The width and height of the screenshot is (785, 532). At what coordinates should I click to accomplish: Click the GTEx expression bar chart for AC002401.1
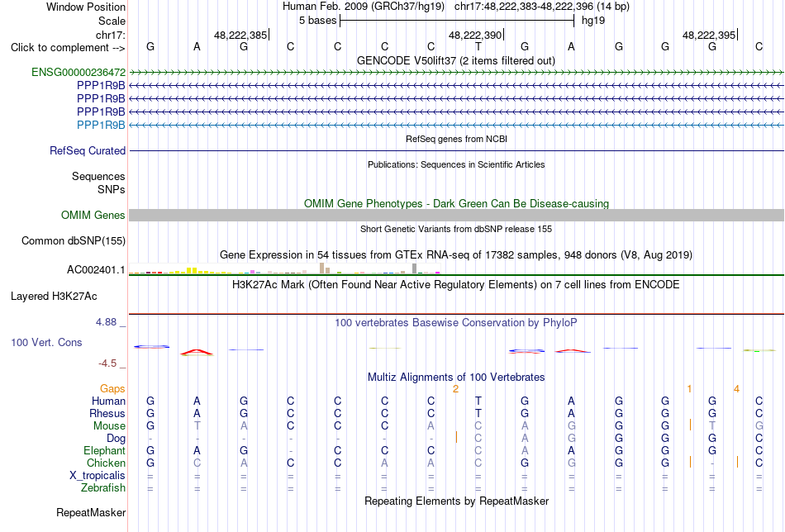pos(284,268)
